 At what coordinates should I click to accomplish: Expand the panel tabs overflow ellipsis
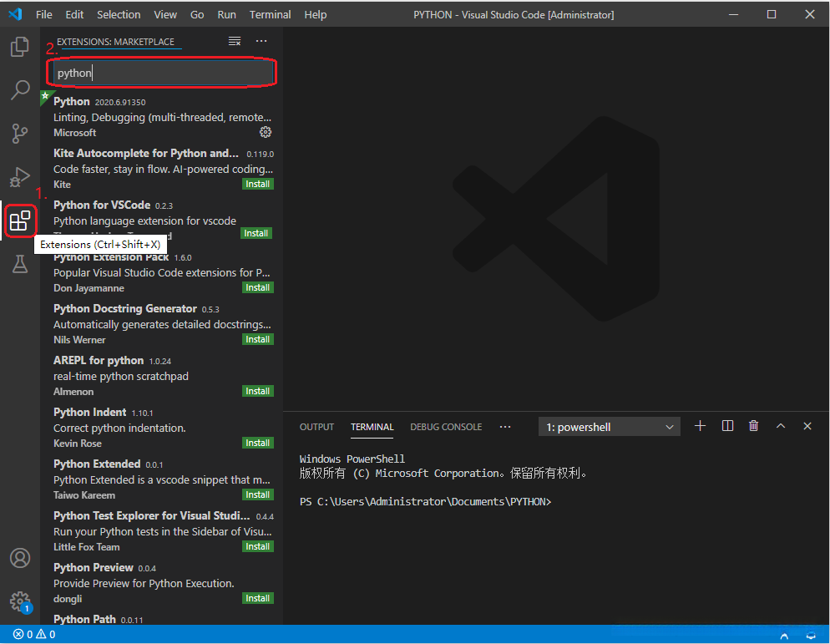click(x=505, y=427)
